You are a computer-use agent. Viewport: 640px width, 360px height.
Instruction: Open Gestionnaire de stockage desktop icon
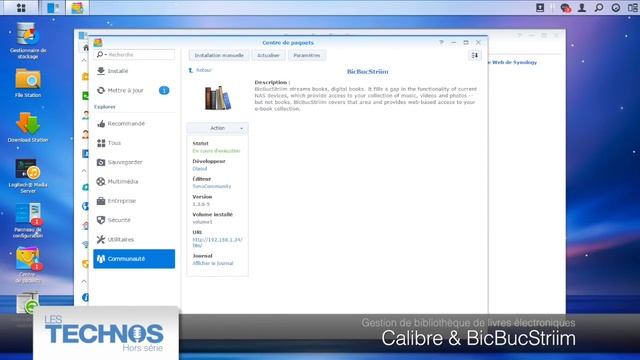pyautogui.click(x=28, y=41)
